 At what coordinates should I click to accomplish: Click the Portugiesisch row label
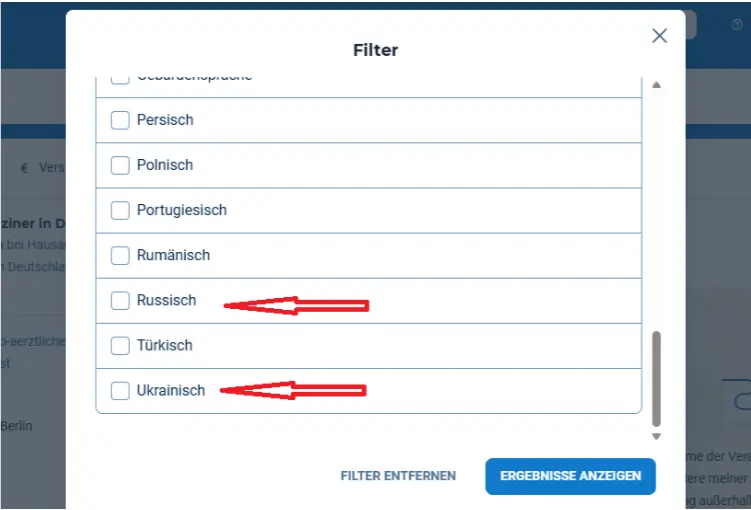(182, 210)
